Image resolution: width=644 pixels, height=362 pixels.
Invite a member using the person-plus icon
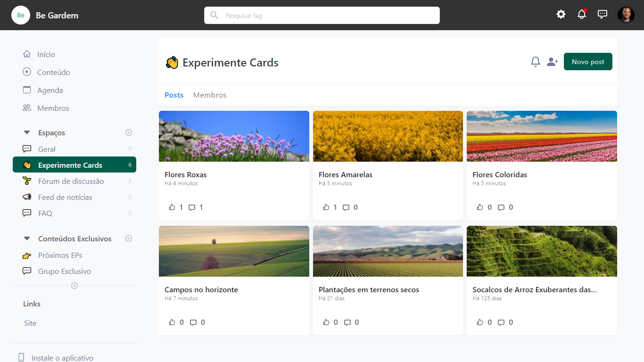[x=552, y=61]
